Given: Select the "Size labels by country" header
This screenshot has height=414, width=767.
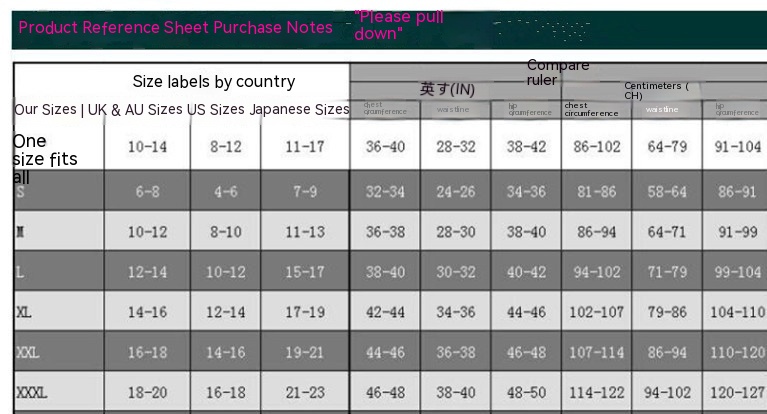Looking at the screenshot, I should pyautogui.click(x=214, y=82).
